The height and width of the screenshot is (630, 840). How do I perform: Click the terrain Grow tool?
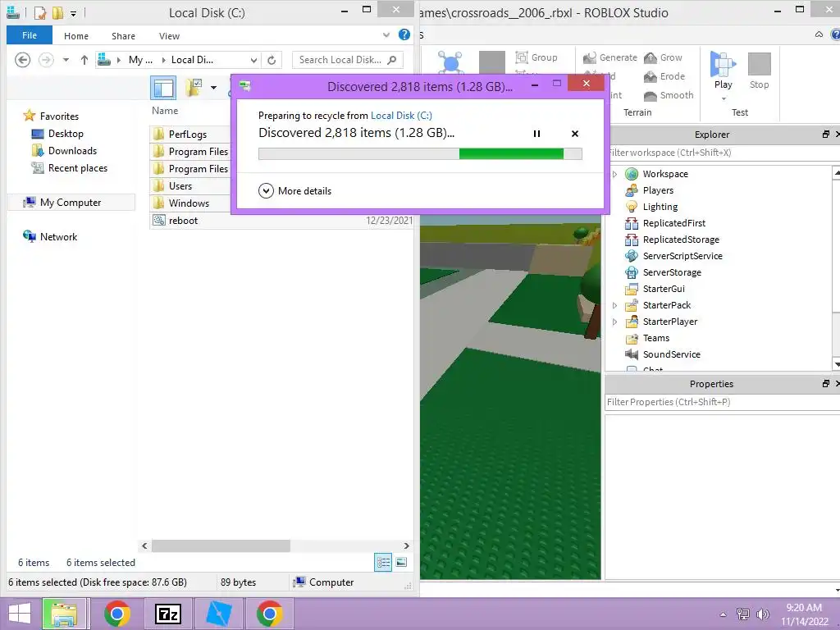tap(663, 57)
